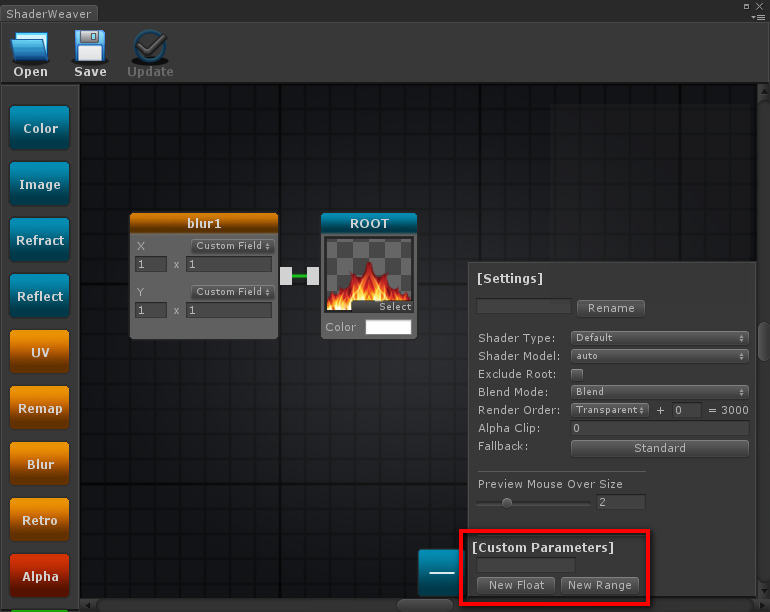Click the ROOT node input port

click(x=313, y=276)
